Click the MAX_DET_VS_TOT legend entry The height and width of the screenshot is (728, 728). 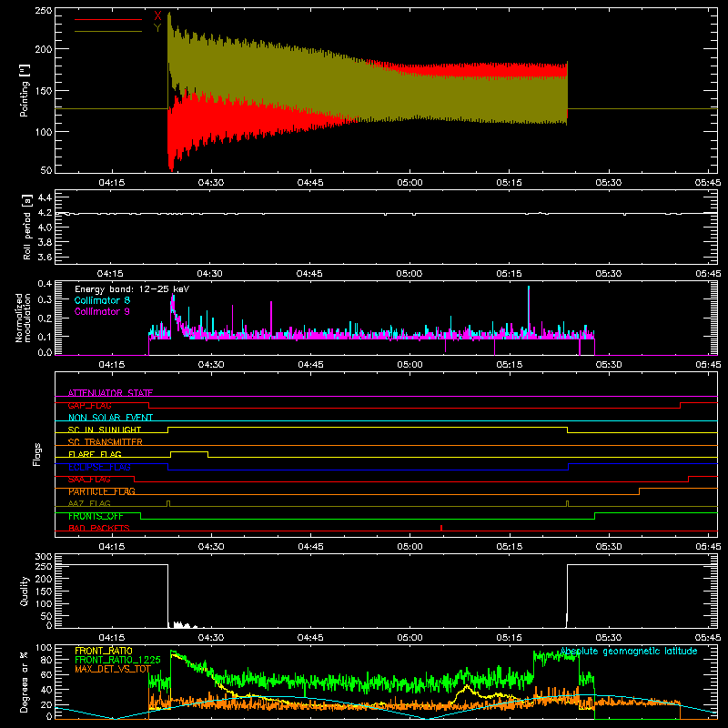pos(113,669)
